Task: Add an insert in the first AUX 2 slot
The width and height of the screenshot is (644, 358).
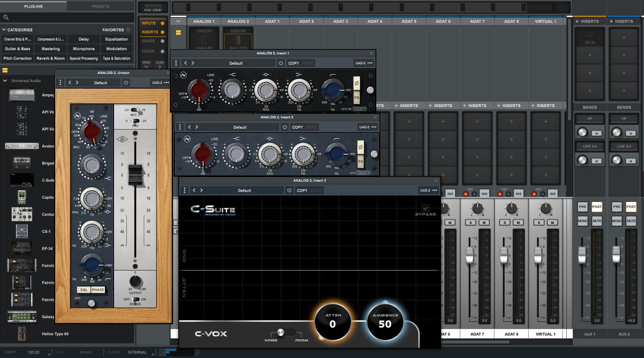Action: pos(624,37)
